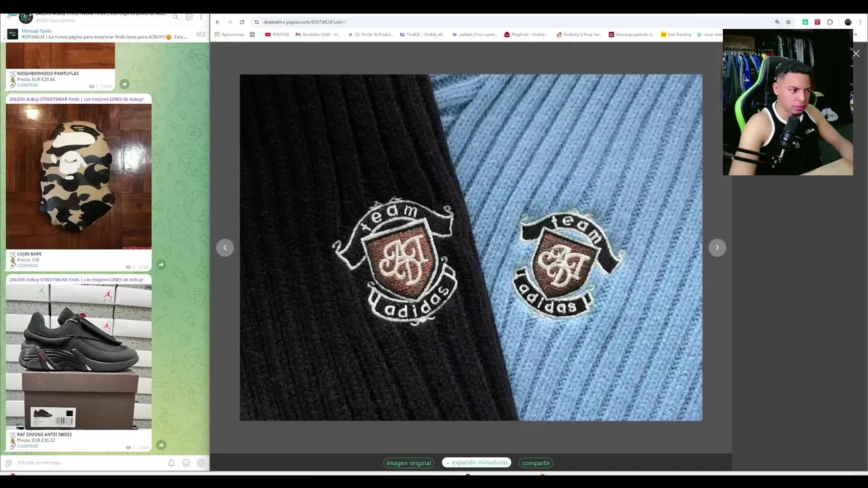
Task: Click COMPRAR under COJIN BAPE
Action: [27, 266]
